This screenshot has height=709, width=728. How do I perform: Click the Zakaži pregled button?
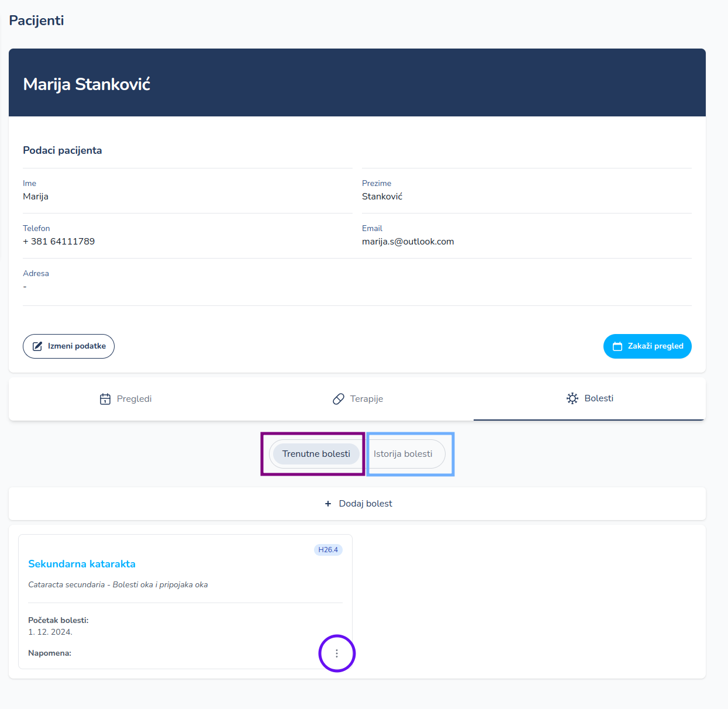click(647, 346)
